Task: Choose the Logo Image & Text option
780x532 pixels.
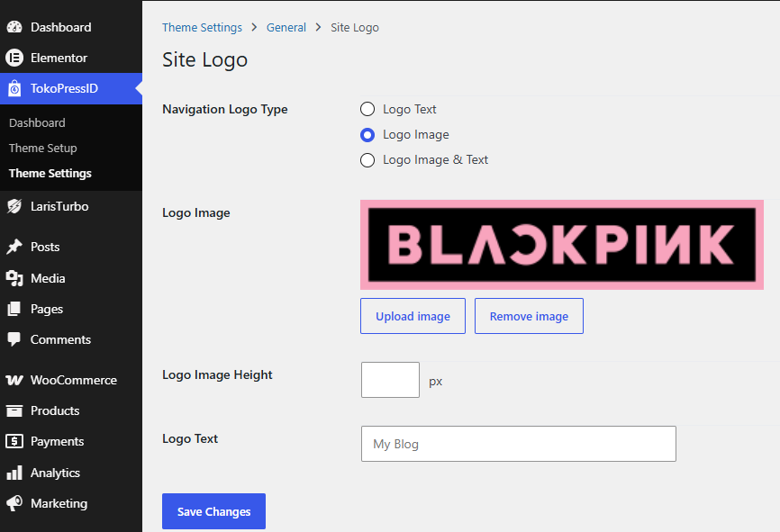Action: (367, 160)
